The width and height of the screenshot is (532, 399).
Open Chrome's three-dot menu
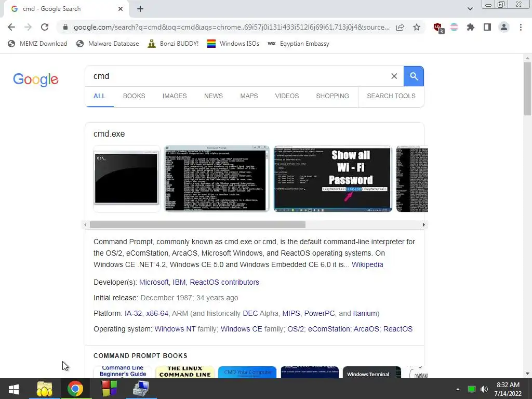(x=521, y=27)
